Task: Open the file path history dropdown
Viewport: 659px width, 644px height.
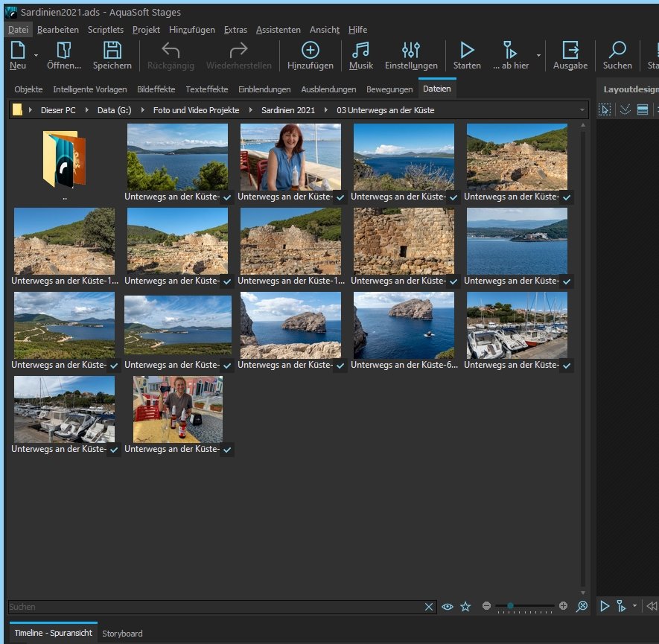Action: click(582, 110)
